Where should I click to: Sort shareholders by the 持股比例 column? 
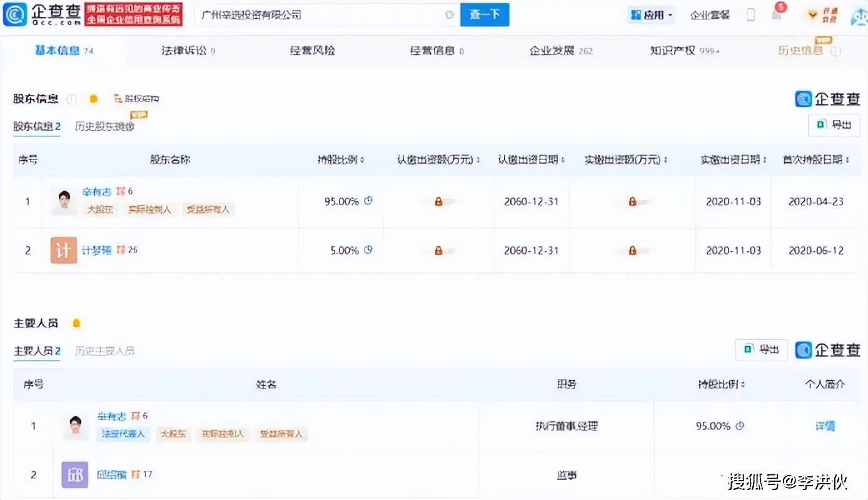(x=341, y=160)
